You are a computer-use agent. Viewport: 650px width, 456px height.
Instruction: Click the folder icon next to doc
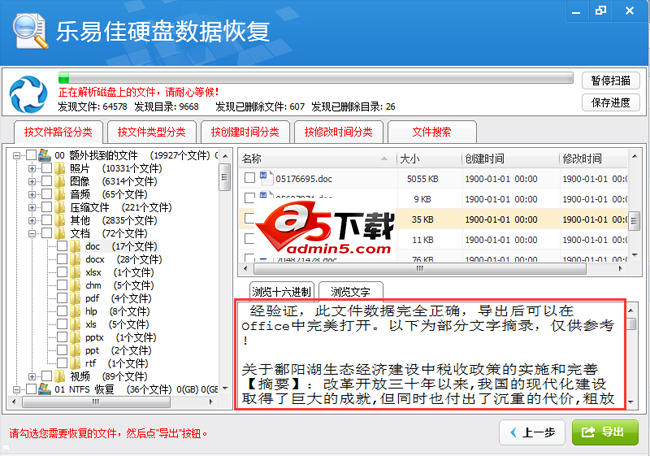pyautogui.click(x=75, y=246)
